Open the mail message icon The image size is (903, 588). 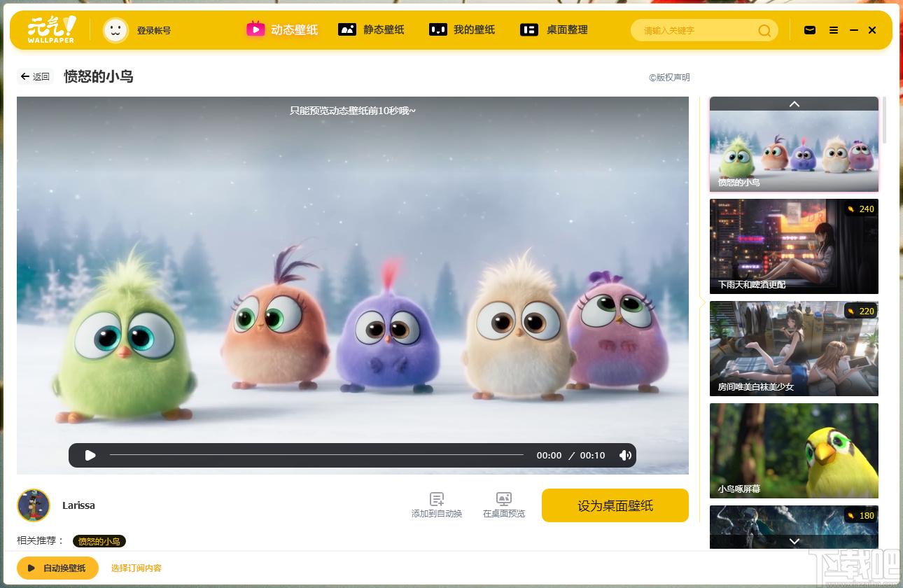tap(810, 30)
